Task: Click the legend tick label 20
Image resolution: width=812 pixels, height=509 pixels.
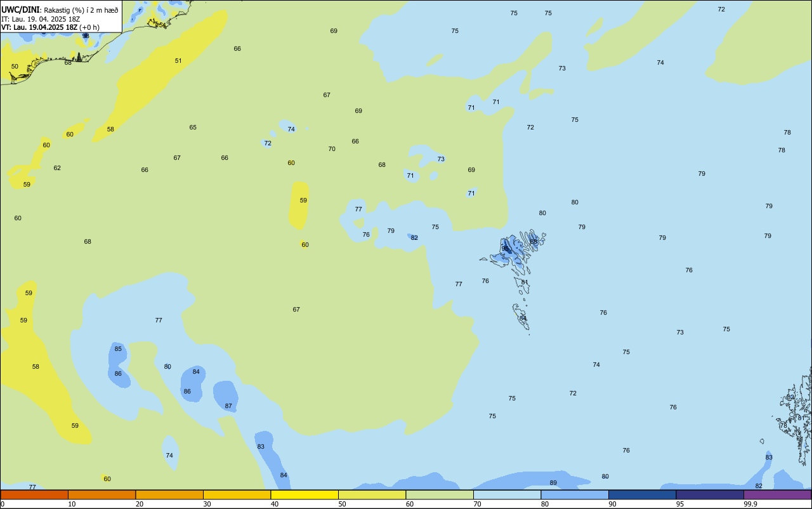Action: 140,504
